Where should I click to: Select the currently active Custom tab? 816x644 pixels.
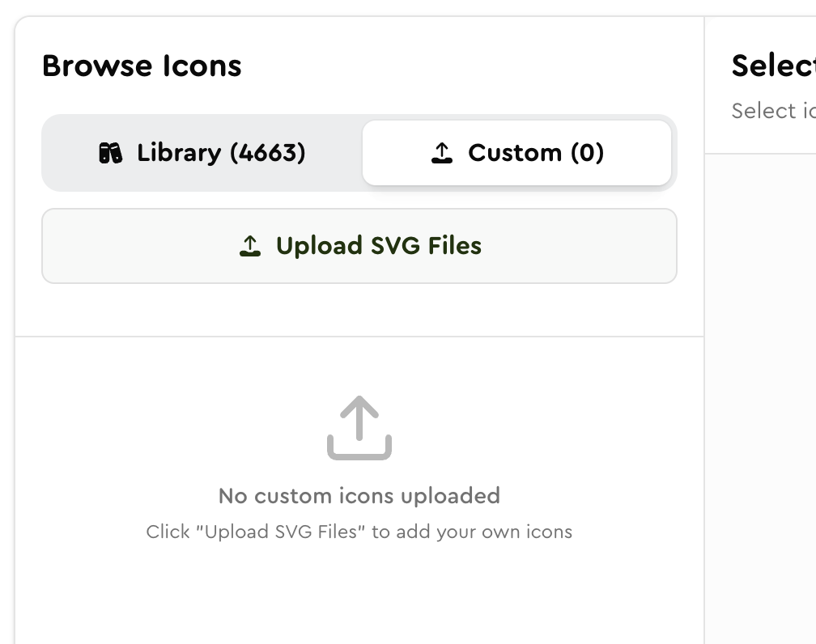point(518,153)
